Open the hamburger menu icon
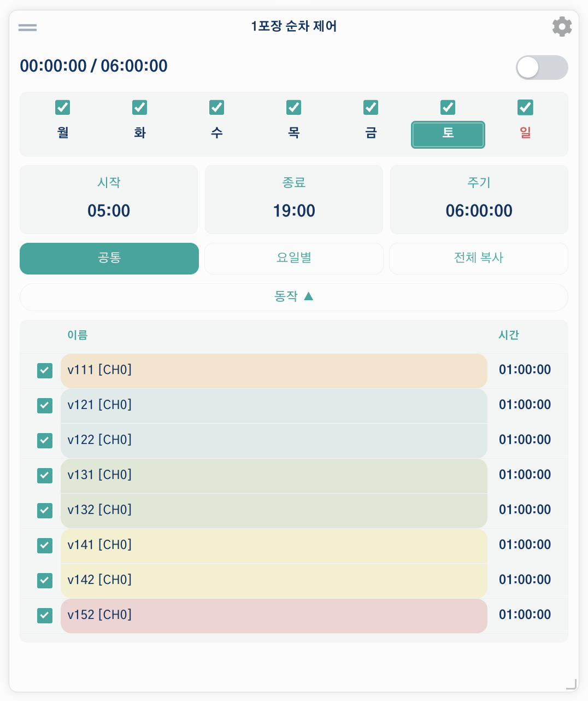The height and width of the screenshot is (701, 588). point(27,27)
